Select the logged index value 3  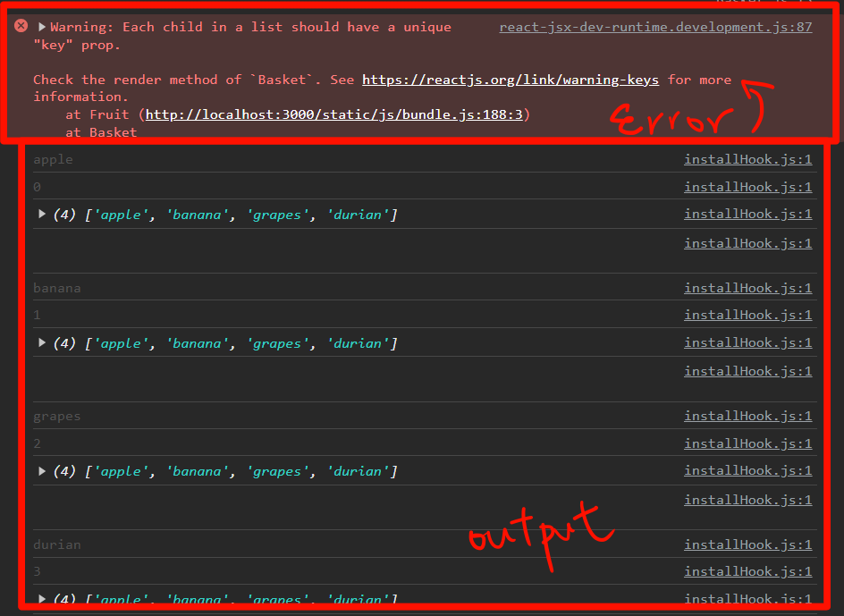click(37, 572)
